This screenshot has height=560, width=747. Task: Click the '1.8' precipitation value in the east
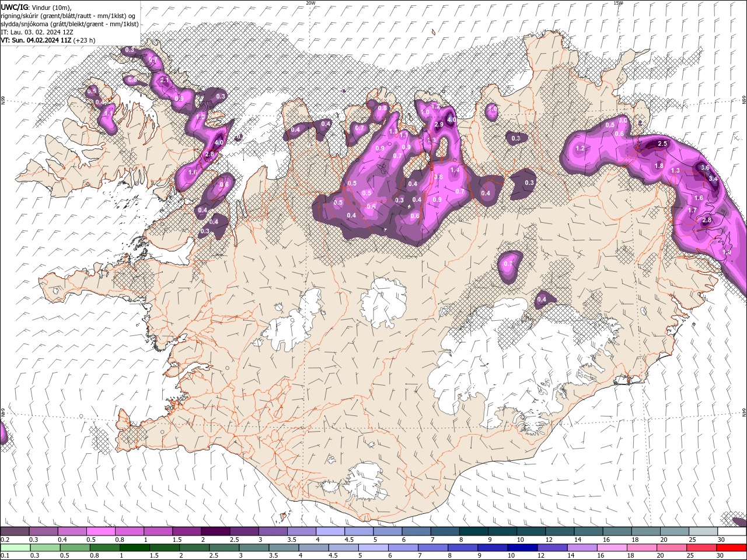pos(659,166)
